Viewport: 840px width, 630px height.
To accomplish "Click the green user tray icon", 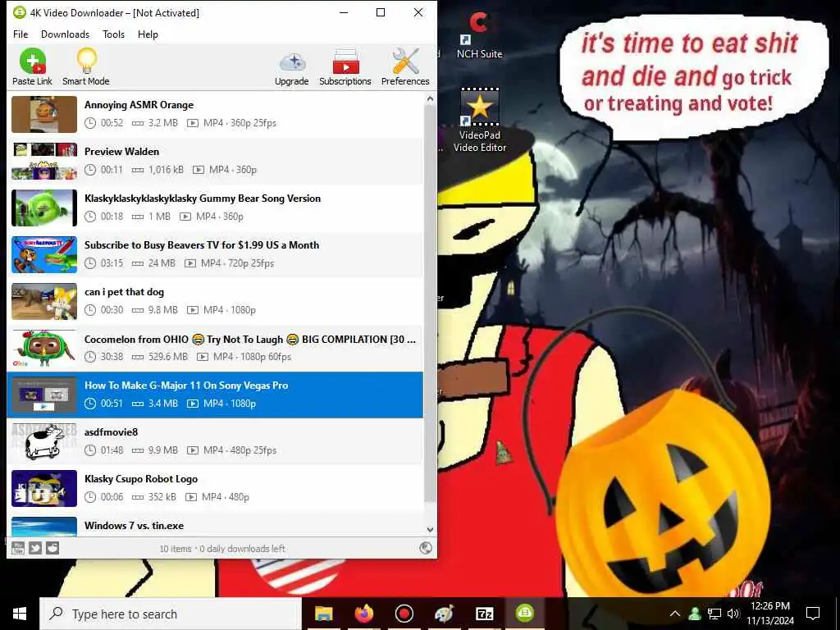I will [695, 614].
